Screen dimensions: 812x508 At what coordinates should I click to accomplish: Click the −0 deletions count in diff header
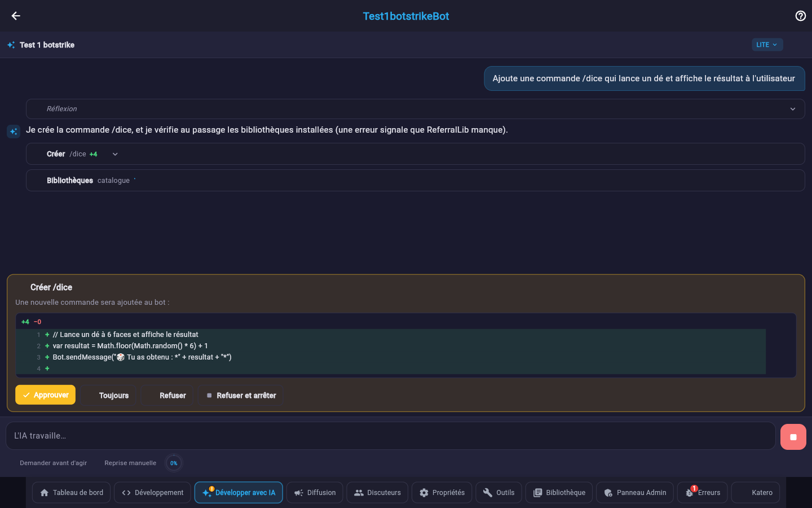point(37,322)
